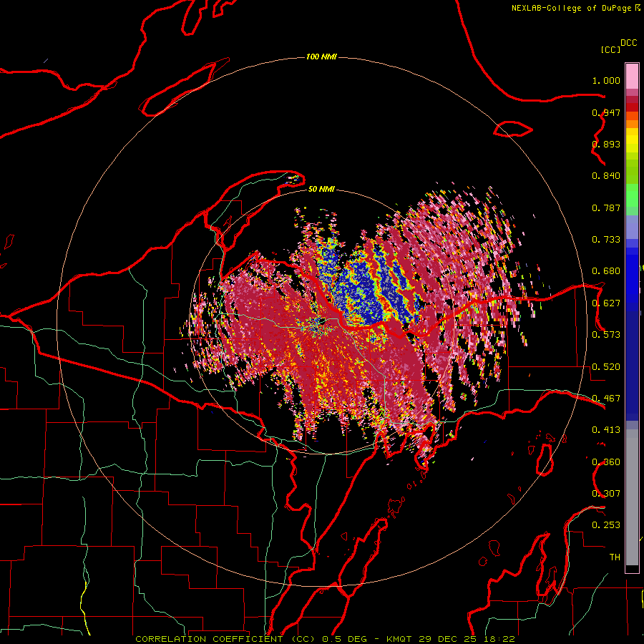Click the 0.253 scale value
The height and width of the screenshot is (644, 644).
(x=606, y=525)
